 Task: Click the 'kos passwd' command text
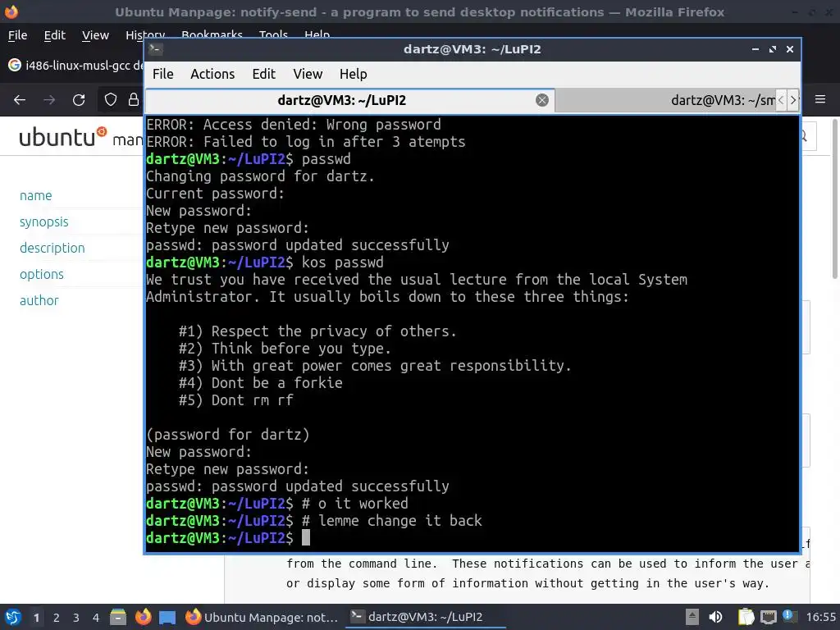point(343,262)
